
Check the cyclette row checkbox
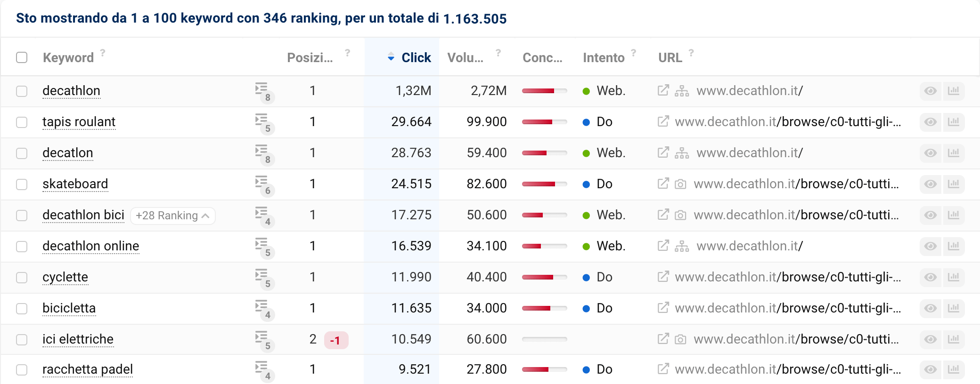(22, 277)
